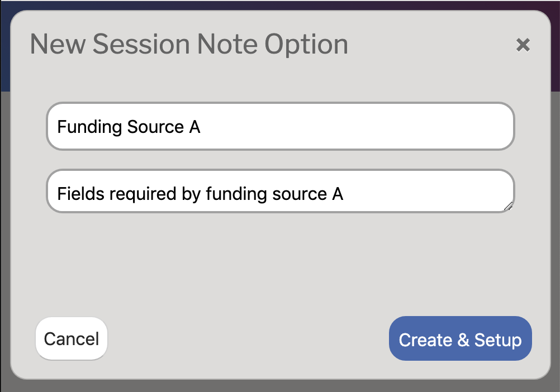Screen dimensions: 560x392
Task: Click the New Session Note Option title
Action: 189,44
